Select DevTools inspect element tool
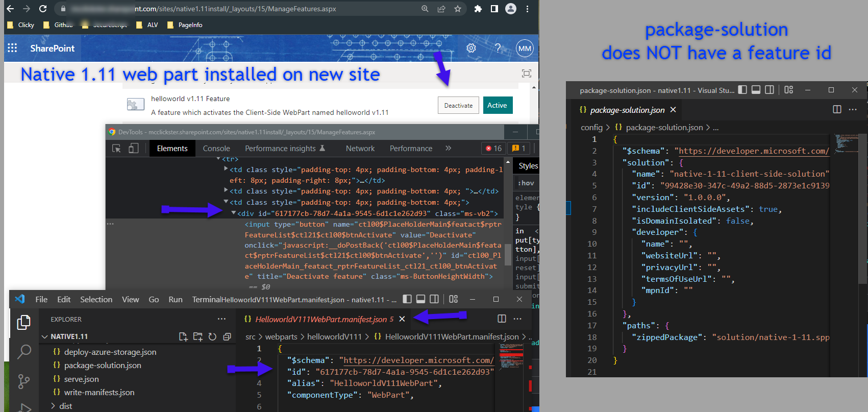Viewport: 868px width, 412px height. click(x=117, y=148)
